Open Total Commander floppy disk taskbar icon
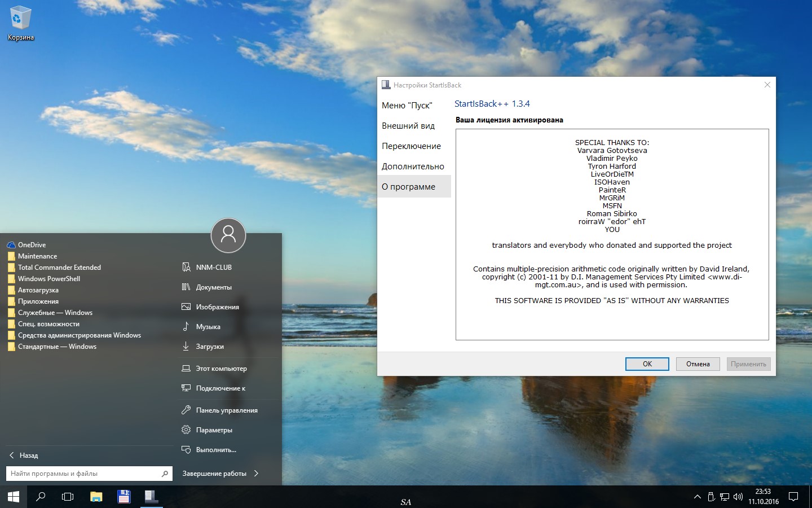This screenshot has height=508, width=812. (123, 497)
